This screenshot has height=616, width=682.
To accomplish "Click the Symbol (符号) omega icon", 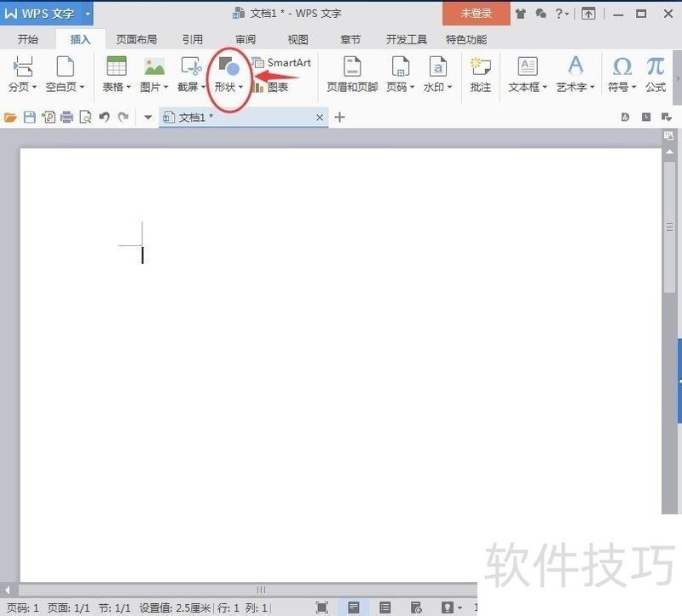I will 622,66.
